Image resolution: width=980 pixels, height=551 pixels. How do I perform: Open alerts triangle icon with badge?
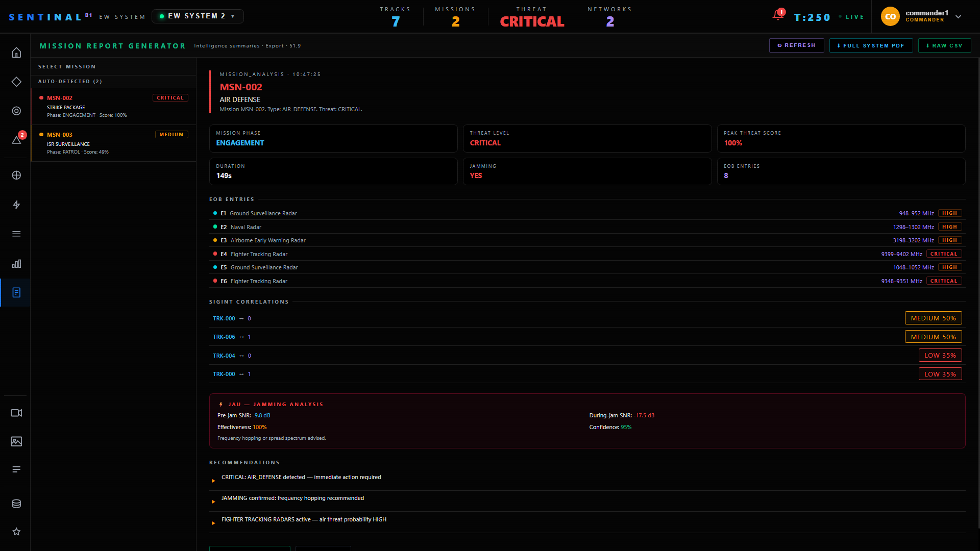[x=16, y=139]
